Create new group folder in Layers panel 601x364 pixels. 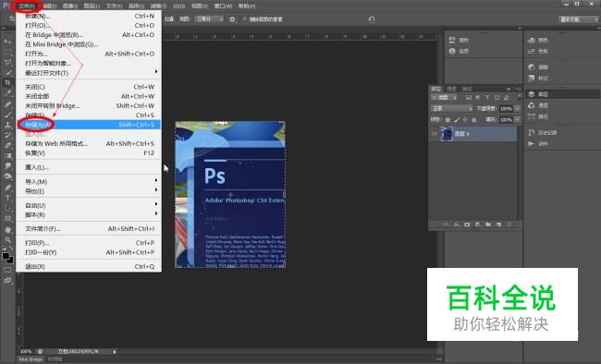(x=488, y=224)
